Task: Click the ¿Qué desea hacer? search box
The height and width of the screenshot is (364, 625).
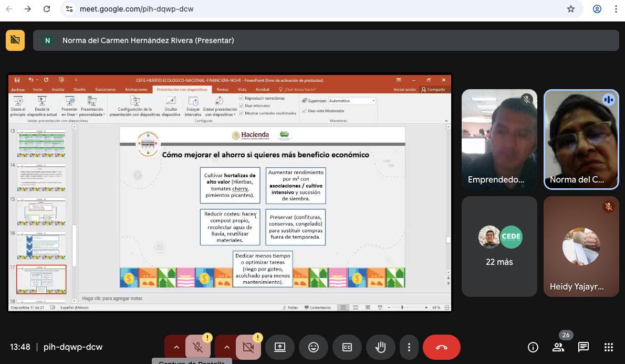Action: pyautogui.click(x=297, y=90)
